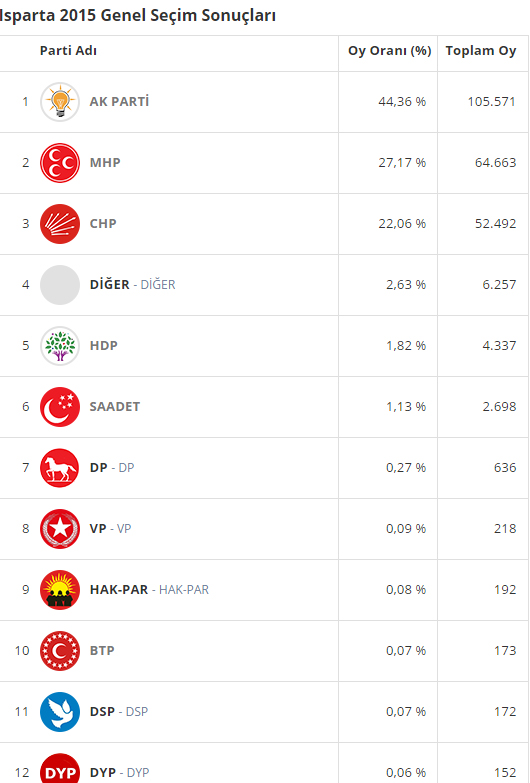Click the Toplam Oy column header
530x783 pixels.
click(x=481, y=51)
